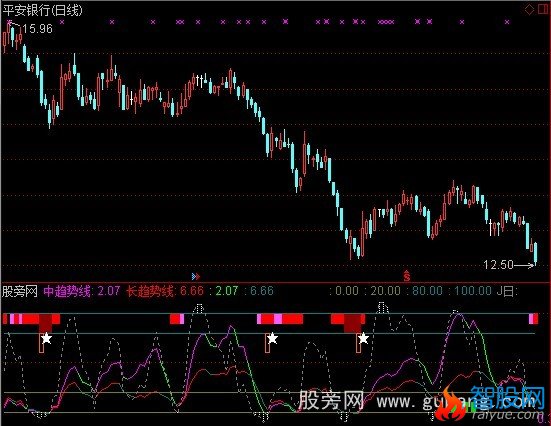Click the 12.50 low price label
This screenshot has height=426, width=551.
tap(498, 265)
